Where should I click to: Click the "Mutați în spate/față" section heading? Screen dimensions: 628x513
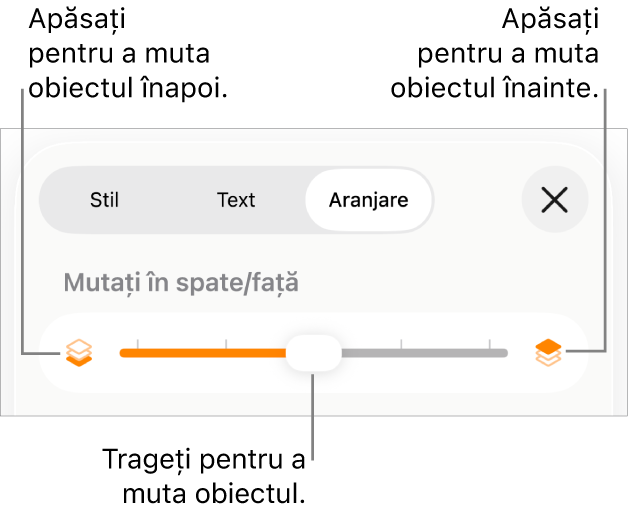181,283
